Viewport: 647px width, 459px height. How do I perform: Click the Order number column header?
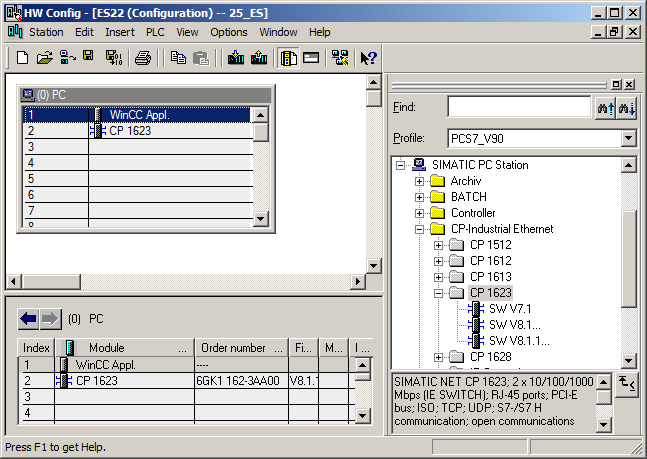click(233, 348)
